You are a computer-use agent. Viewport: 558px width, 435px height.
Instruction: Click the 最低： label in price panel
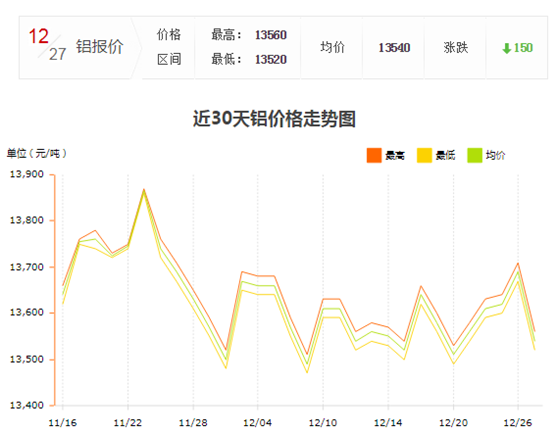(227, 59)
